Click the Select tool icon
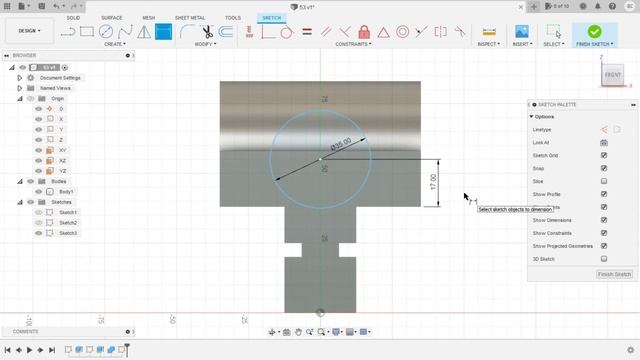 pos(554,32)
